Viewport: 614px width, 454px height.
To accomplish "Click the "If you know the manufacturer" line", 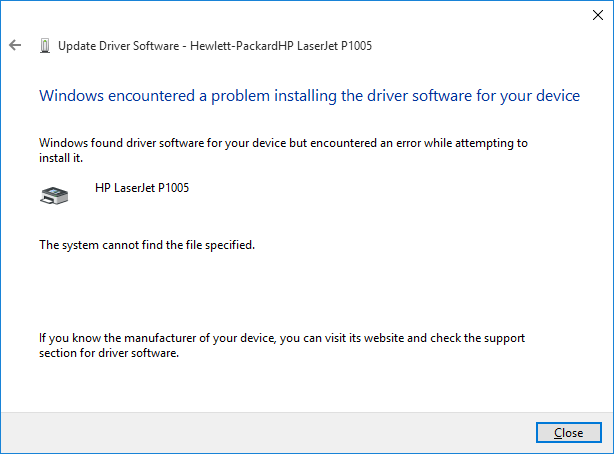I will [x=282, y=338].
